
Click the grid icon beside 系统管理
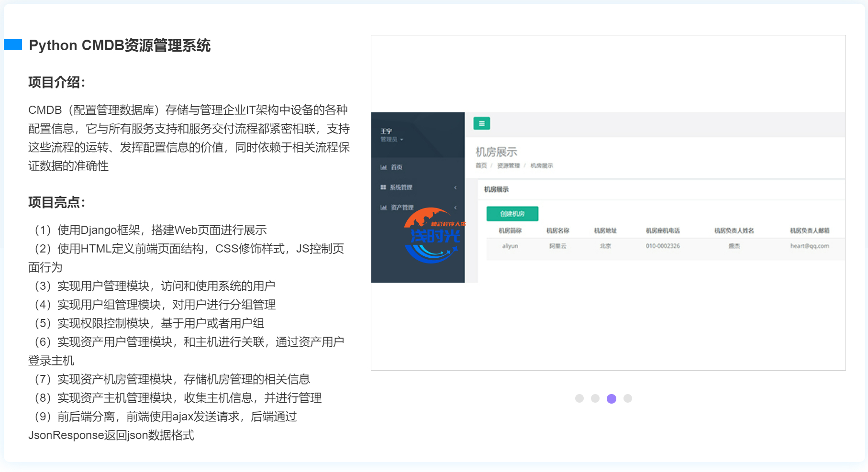[383, 187]
